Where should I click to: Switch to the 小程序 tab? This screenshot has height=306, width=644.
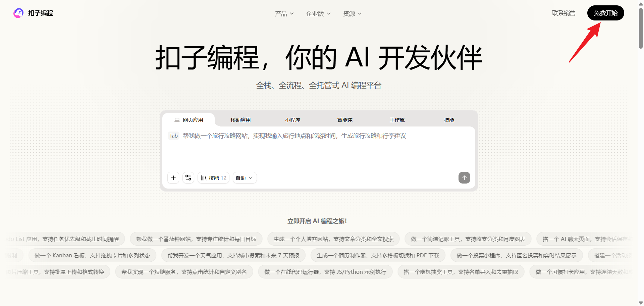(x=293, y=120)
